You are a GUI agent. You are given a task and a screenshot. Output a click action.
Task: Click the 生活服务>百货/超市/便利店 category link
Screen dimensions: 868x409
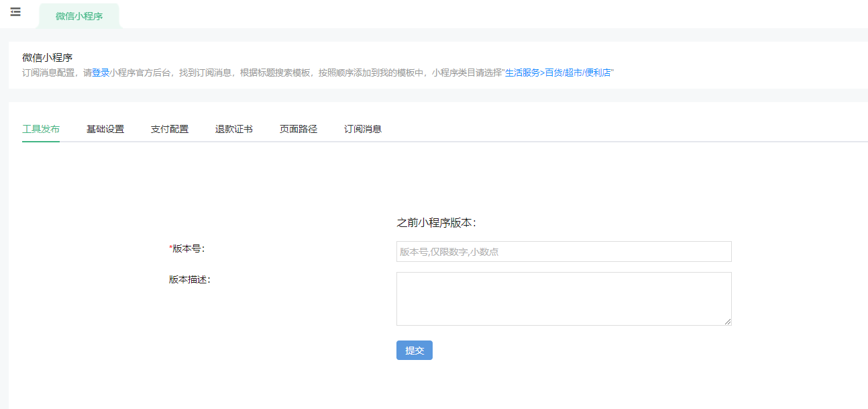(x=558, y=73)
